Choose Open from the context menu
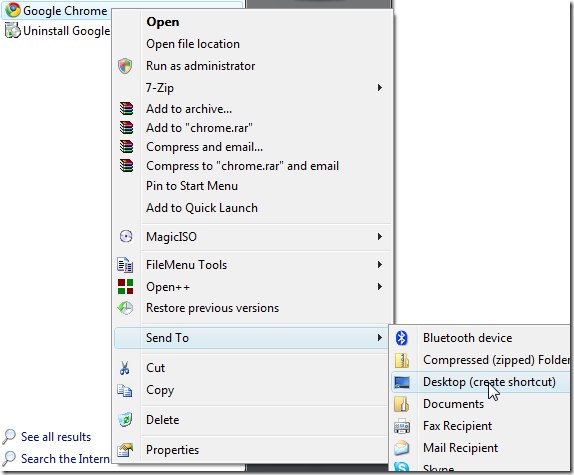The width and height of the screenshot is (574, 475). [x=253, y=22]
